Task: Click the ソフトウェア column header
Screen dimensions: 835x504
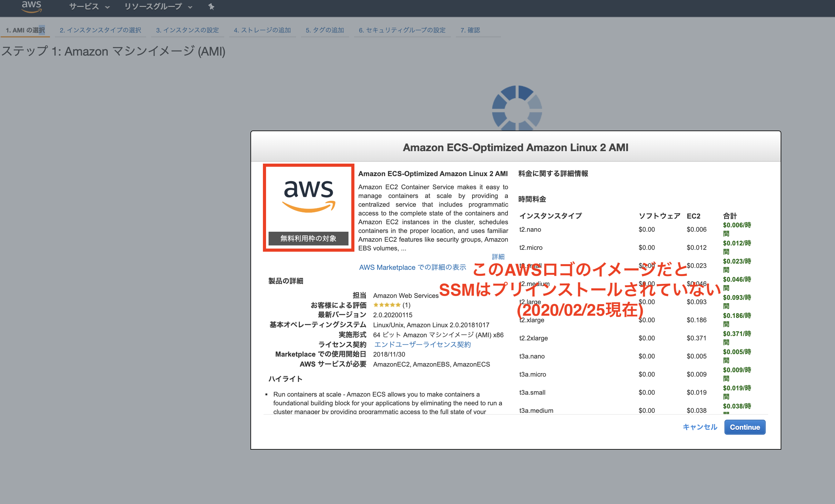Action: pos(660,216)
